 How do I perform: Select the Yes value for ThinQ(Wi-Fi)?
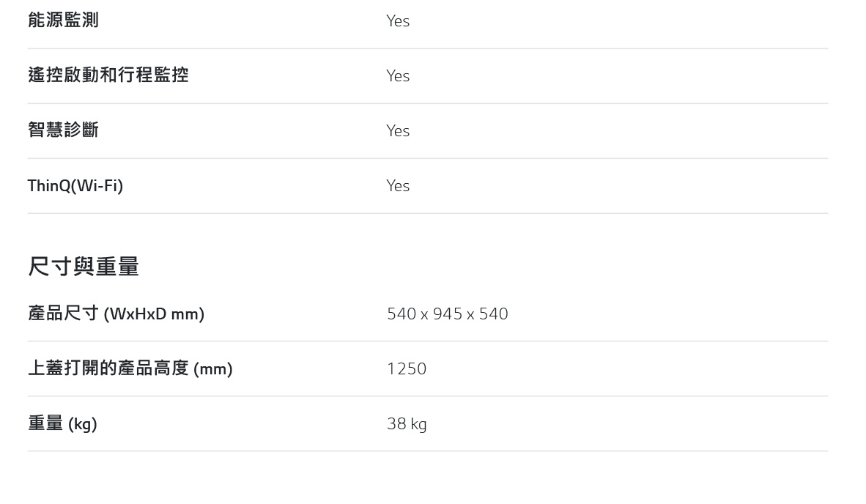coord(398,185)
